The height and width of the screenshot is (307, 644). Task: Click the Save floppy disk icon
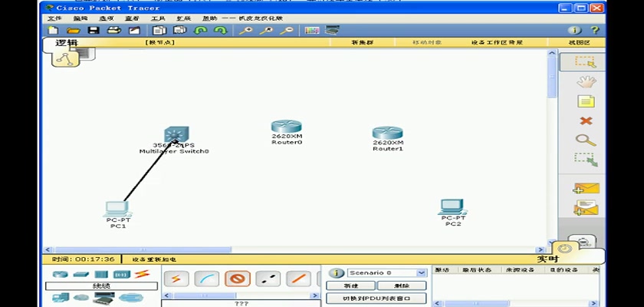(94, 31)
